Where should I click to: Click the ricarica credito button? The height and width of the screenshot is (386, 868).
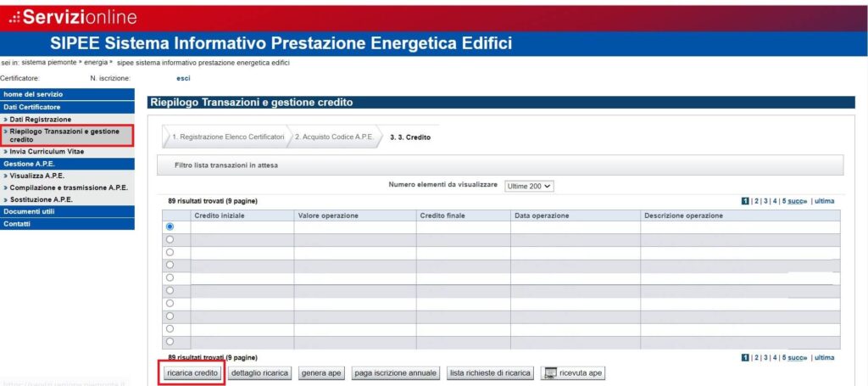coord(192,373)
